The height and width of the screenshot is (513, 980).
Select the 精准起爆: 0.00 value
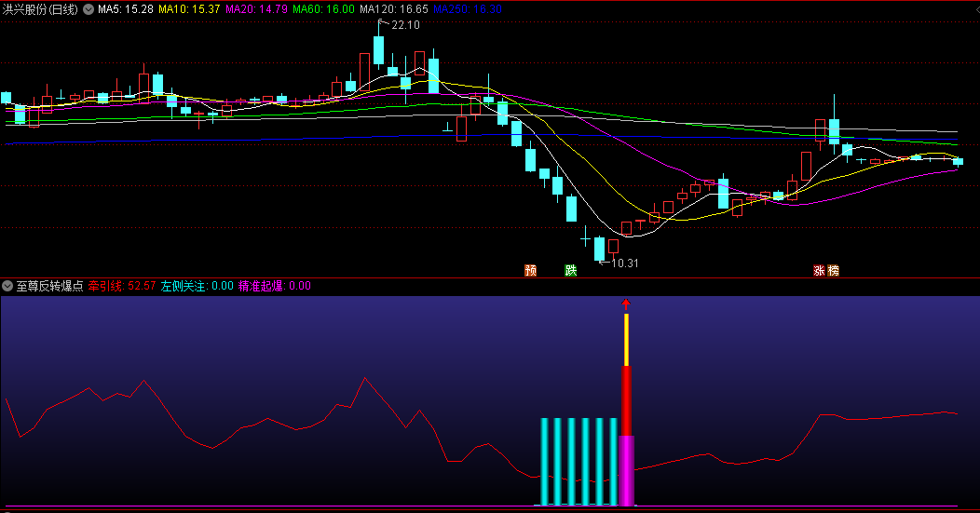coord(275,286)
